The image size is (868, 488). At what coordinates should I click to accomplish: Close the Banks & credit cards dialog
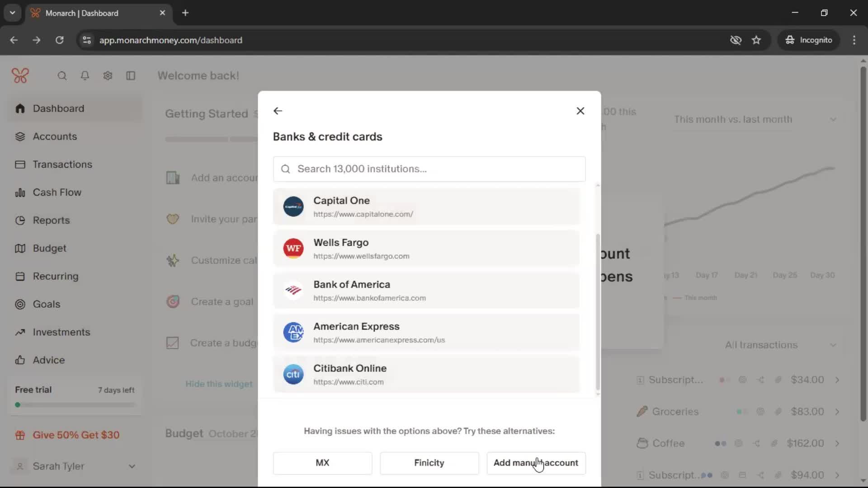(580, 111)
